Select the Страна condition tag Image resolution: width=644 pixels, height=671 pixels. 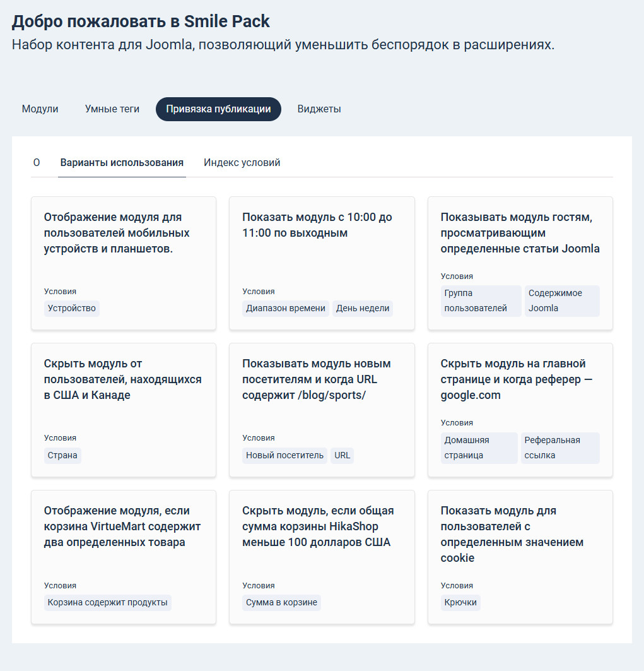click(62, 455)
